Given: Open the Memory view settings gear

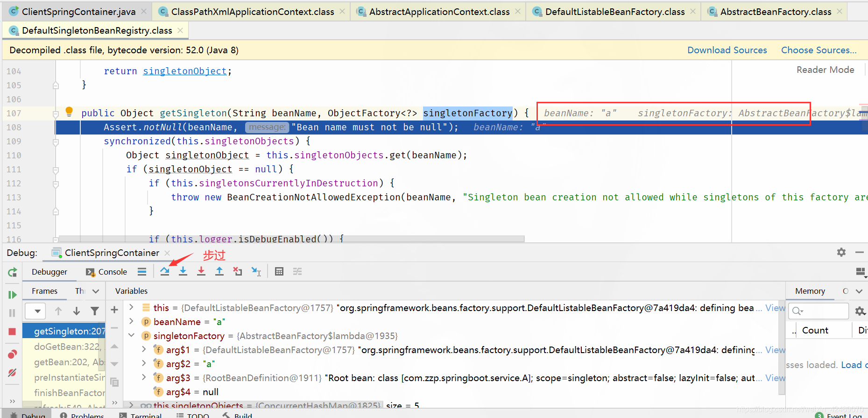Looking at the screenshot, I should pyautogui.click(x=860, y=311).
